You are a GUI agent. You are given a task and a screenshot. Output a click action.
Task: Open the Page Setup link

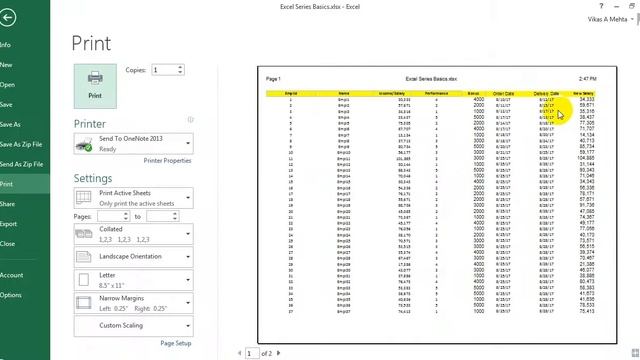tap(176, 343)
